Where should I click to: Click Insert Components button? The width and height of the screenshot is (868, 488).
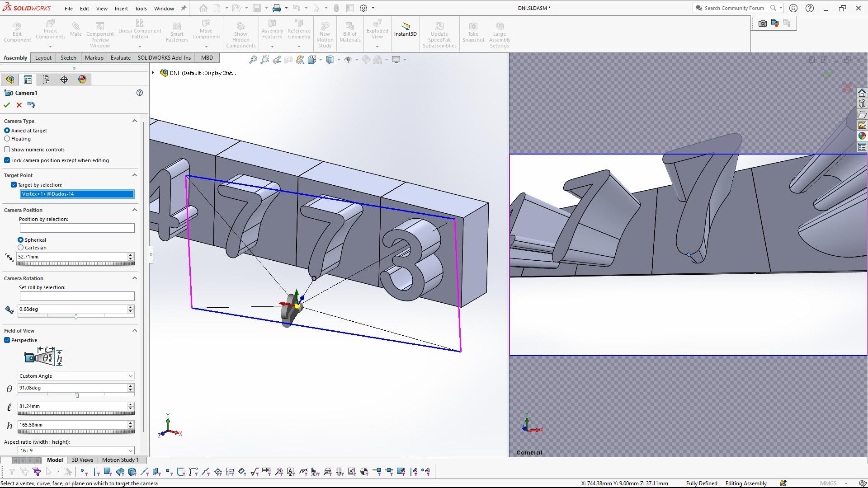tap(51, 30)
